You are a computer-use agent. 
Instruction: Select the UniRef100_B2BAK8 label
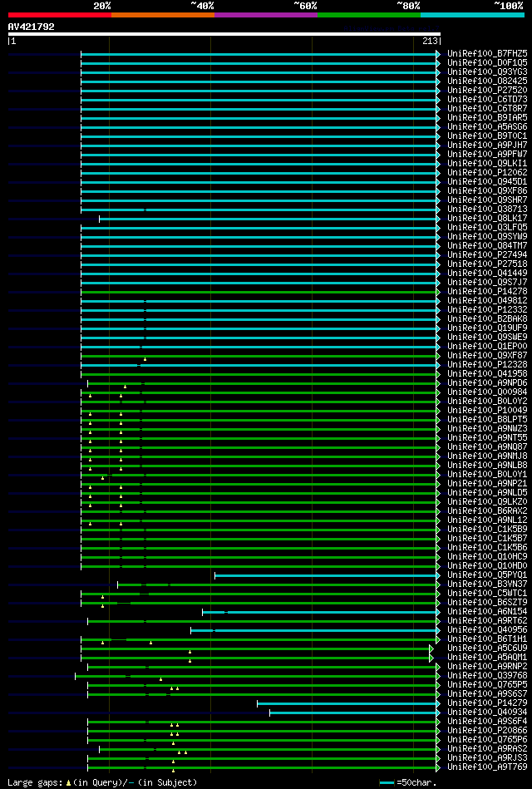click(487, 318)
